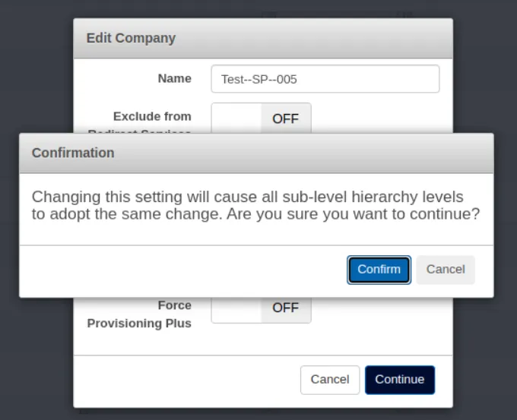Click Continue in Edit Company dialog
The width and height of the screenshot is (517, 420).
pos(399,380)
